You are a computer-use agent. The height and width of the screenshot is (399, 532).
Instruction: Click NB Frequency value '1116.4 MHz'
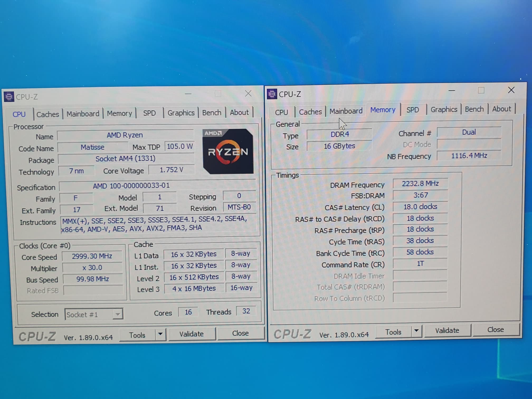[x=469, y=155]
